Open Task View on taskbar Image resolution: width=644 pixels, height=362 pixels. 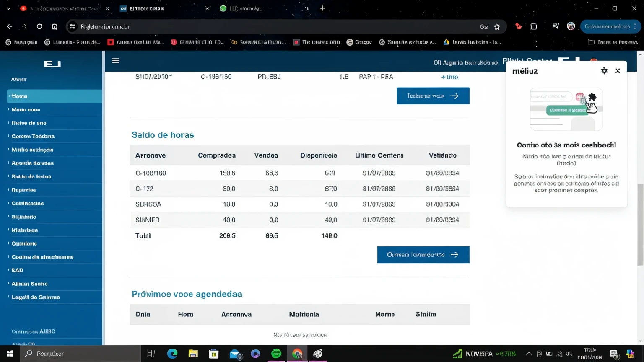[151, 354]
